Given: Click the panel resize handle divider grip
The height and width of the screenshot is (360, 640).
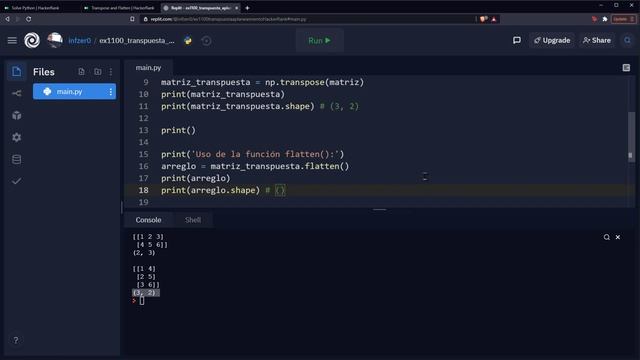Looking at the screenshot, I should click(x=380, y=209).
